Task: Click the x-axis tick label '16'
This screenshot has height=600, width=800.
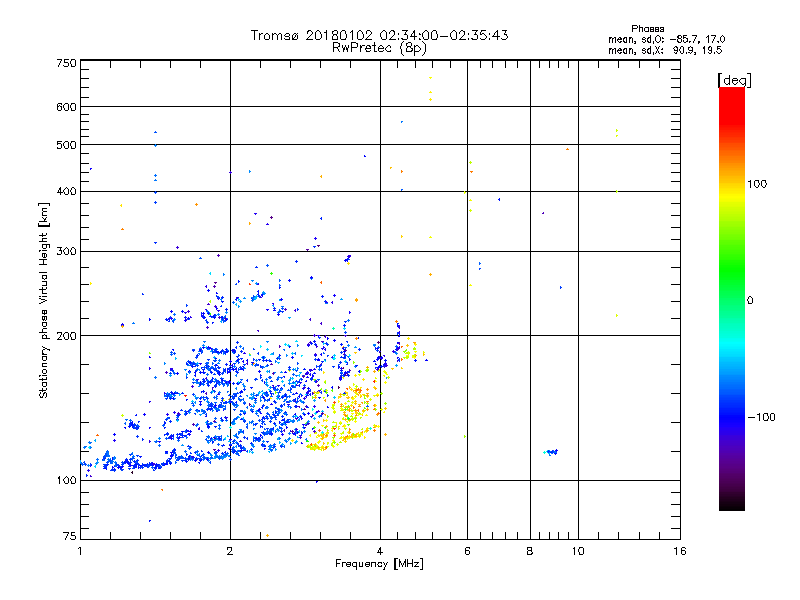Action: pyautogui.click(x=680, y=551)
